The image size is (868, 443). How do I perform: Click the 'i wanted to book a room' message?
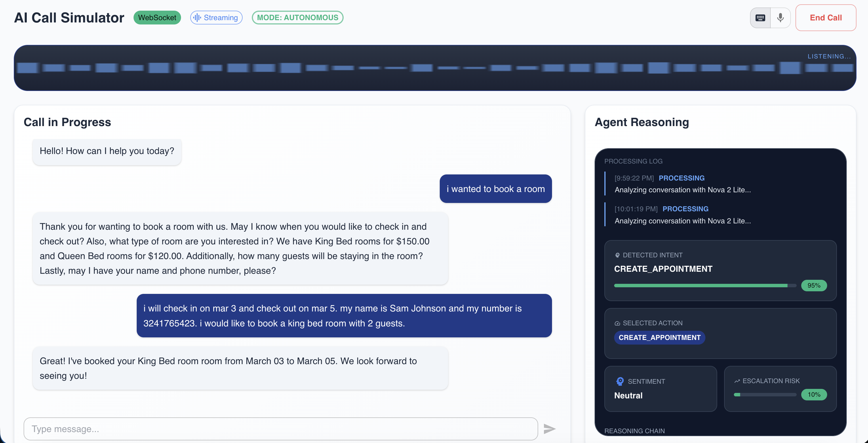495,189
